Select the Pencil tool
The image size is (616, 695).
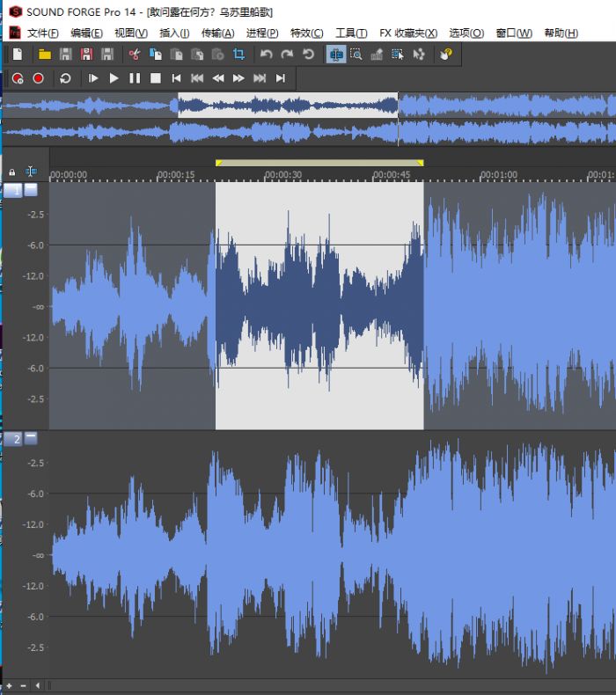[x=377, y=55]
